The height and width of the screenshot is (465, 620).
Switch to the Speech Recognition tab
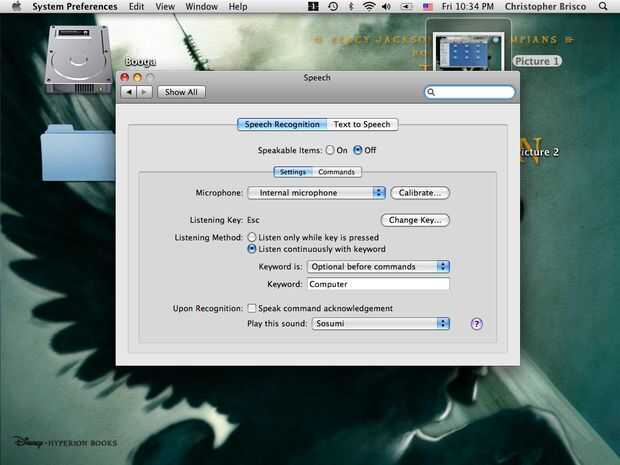(x=282, y=124)
